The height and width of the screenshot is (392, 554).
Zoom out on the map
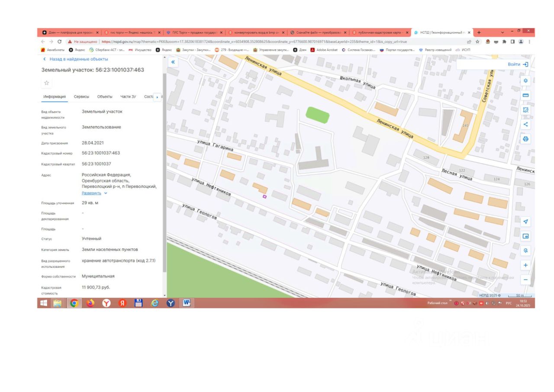coord(525,280)
